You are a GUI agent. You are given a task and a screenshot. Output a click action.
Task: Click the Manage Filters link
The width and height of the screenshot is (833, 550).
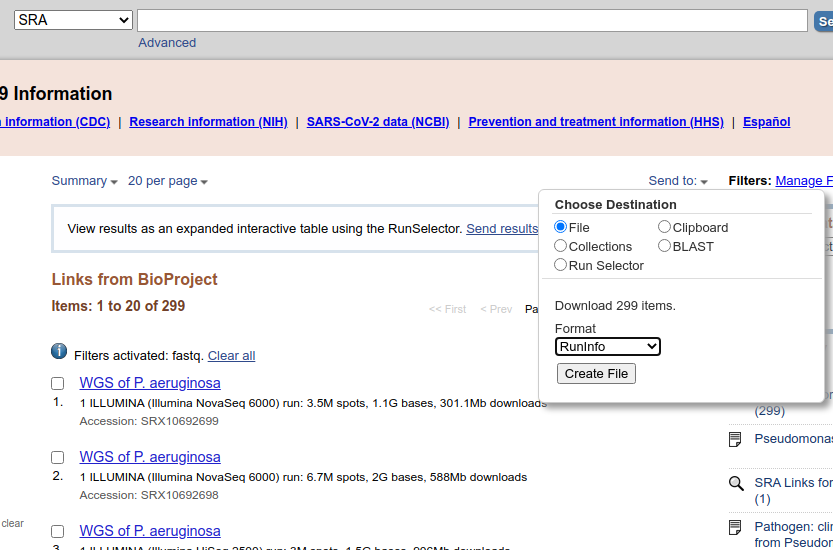[804, 181]
